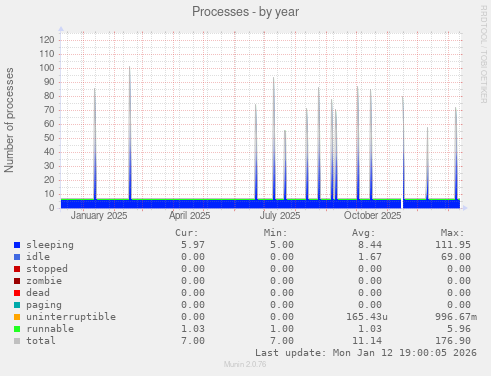The width and height of the screenshot is (491, 376).
Task: Click the 'runnable' legend label
Action: 50,329
